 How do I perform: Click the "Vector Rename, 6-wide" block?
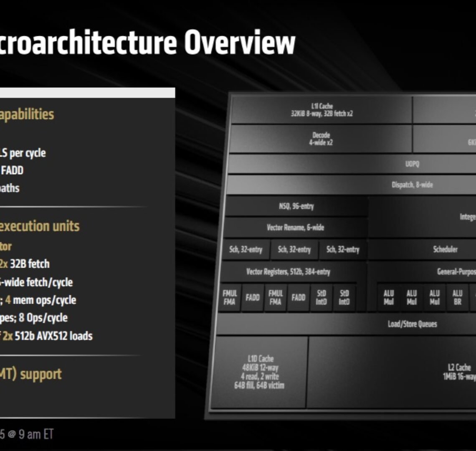point(295,228)
